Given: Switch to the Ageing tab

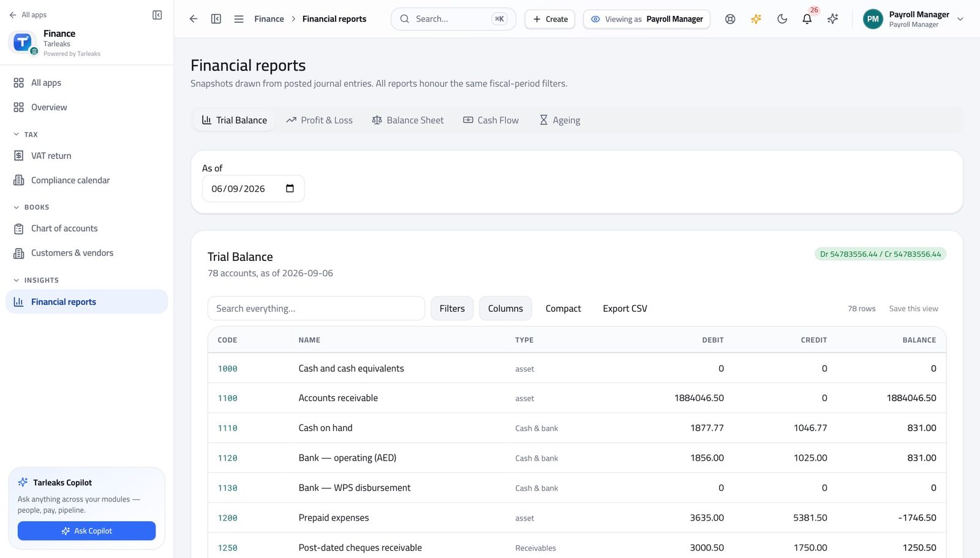Looking at the screenshot, I should pos(559,120).
